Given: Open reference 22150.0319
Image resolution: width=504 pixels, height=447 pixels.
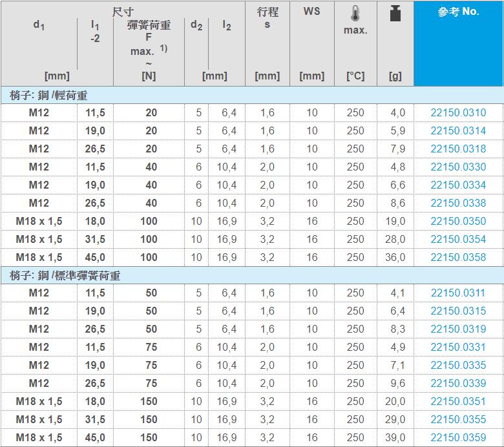Looking at the screenshot, I should tap(458, 329).
